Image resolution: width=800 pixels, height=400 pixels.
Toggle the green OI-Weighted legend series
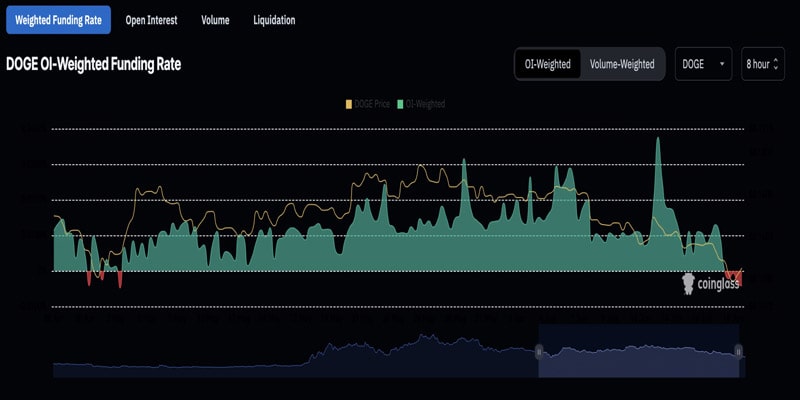coord(401,103)
